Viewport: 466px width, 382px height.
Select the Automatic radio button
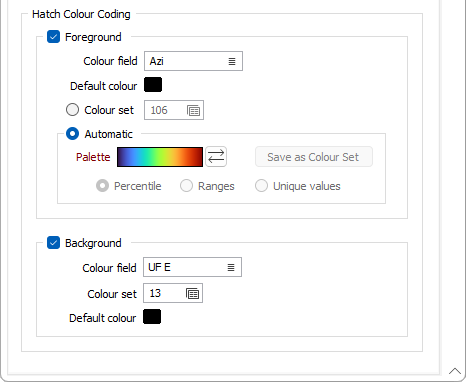tap(72, 134)
